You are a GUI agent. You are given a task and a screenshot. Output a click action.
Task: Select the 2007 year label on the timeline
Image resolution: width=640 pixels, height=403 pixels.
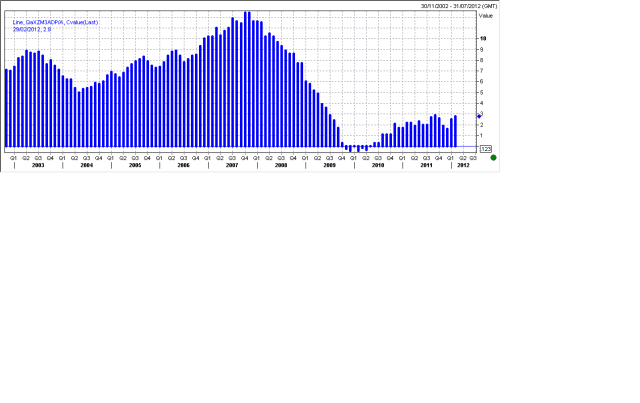[232, 165]
